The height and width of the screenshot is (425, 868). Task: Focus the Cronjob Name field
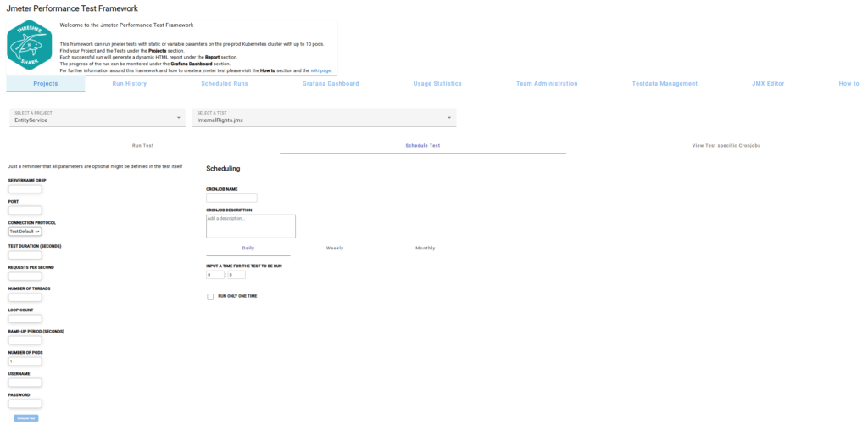231,198
